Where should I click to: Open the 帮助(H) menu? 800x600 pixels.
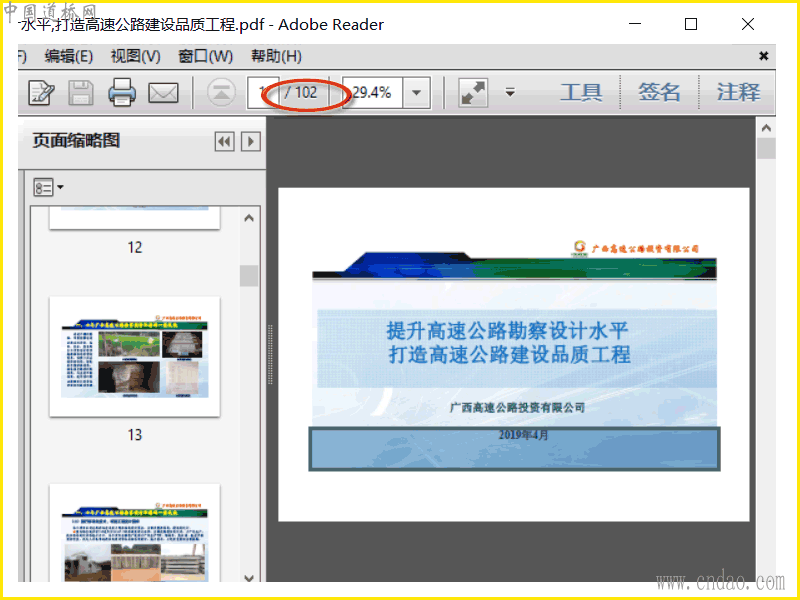coord(276,56)
